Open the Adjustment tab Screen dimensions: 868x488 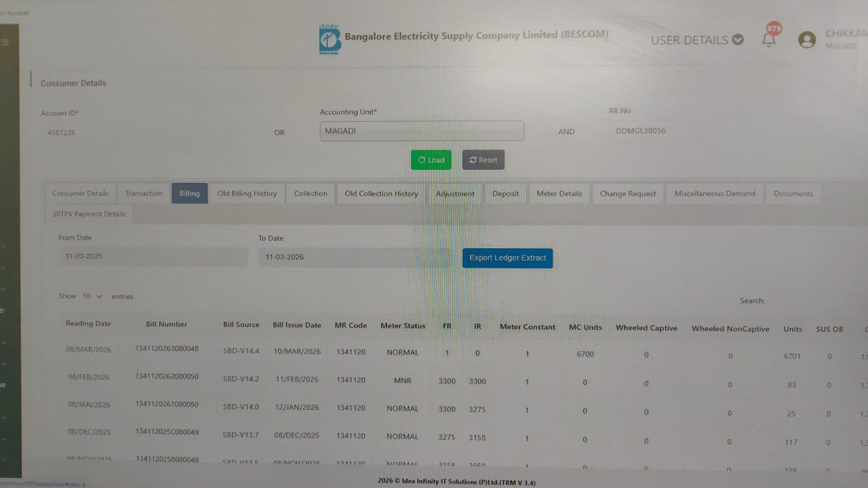point(455,194)
